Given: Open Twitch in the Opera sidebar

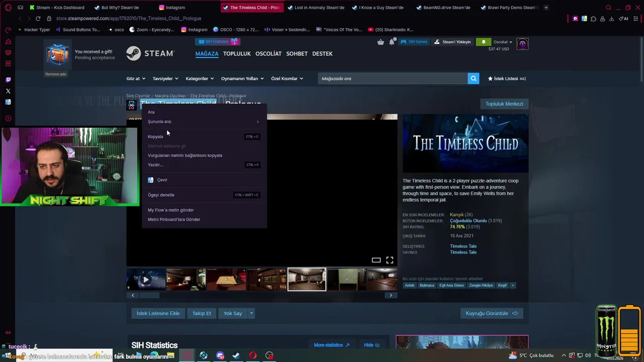Looking at the screenshot, I should (8, 79).
